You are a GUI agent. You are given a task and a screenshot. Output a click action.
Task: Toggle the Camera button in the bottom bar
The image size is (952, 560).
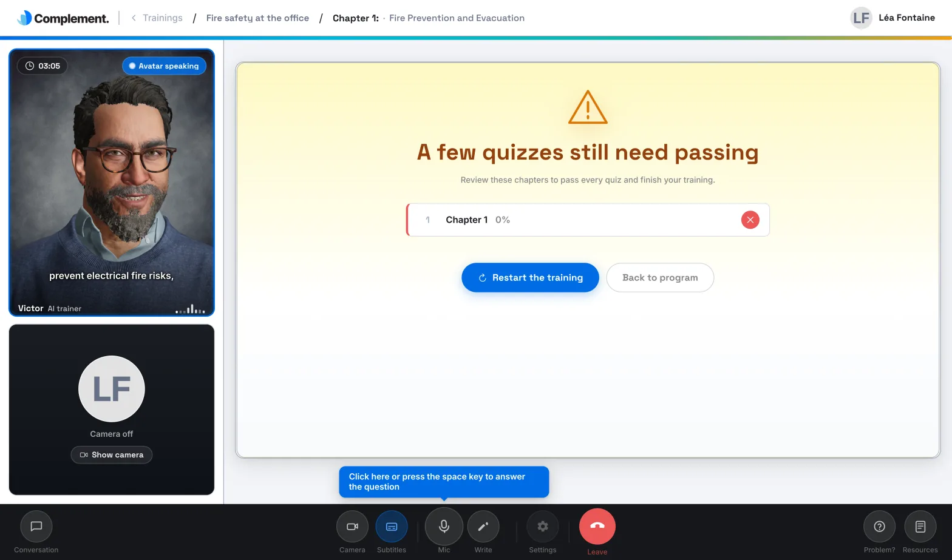(x=352, y=527)
